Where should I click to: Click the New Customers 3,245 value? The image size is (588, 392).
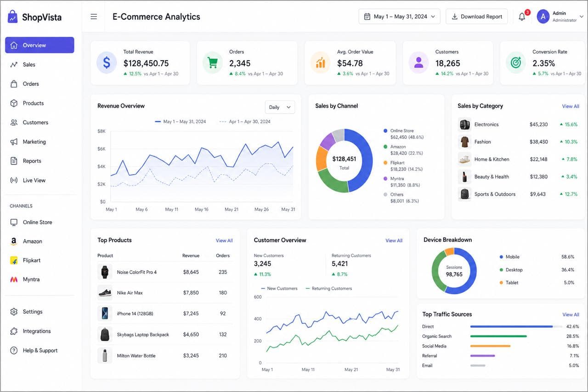[262, 264]
